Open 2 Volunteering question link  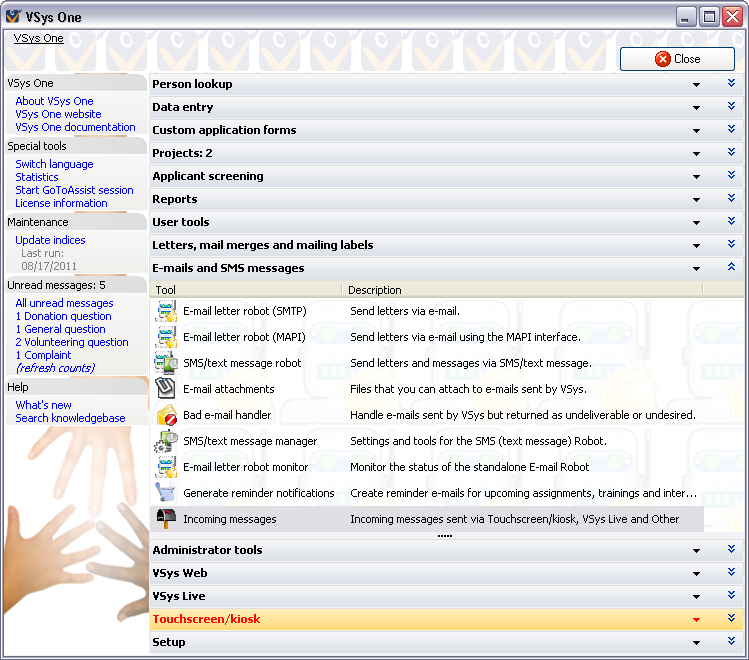[x=72, y=342]
